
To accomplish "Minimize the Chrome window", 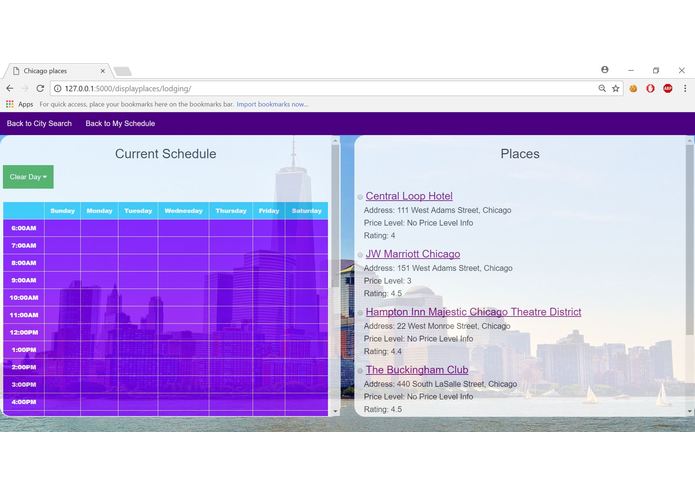I will (631, 70).
